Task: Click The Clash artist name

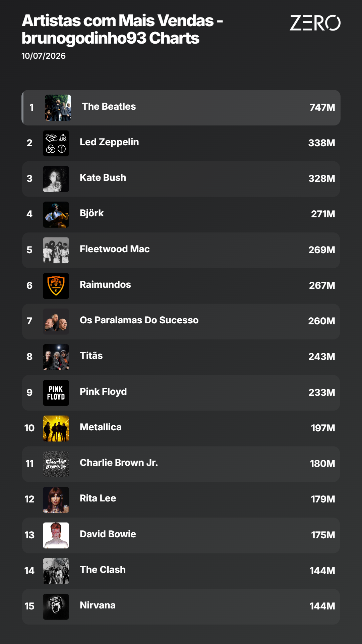Action: (103, 570)
